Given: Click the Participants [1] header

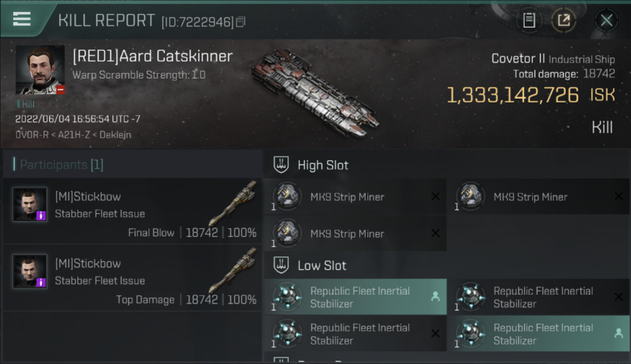Looking at the screenshot, I should [61, 165].
